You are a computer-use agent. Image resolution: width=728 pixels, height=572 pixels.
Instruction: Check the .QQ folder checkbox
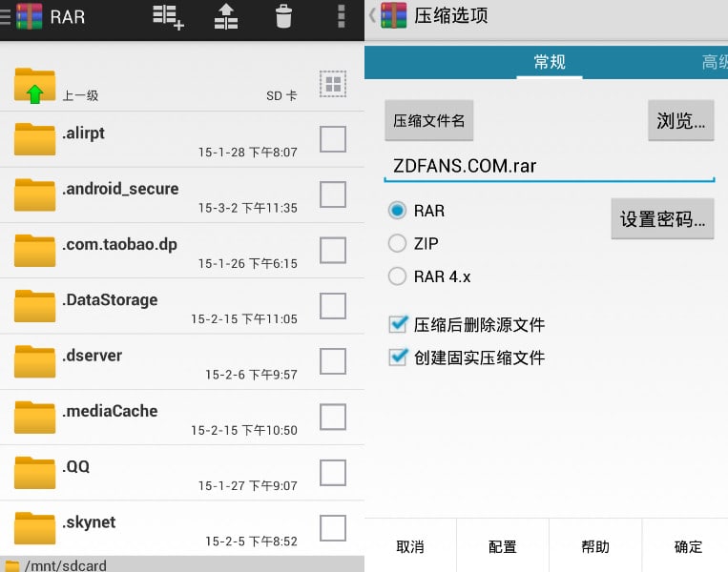click(x=333, y=473)
